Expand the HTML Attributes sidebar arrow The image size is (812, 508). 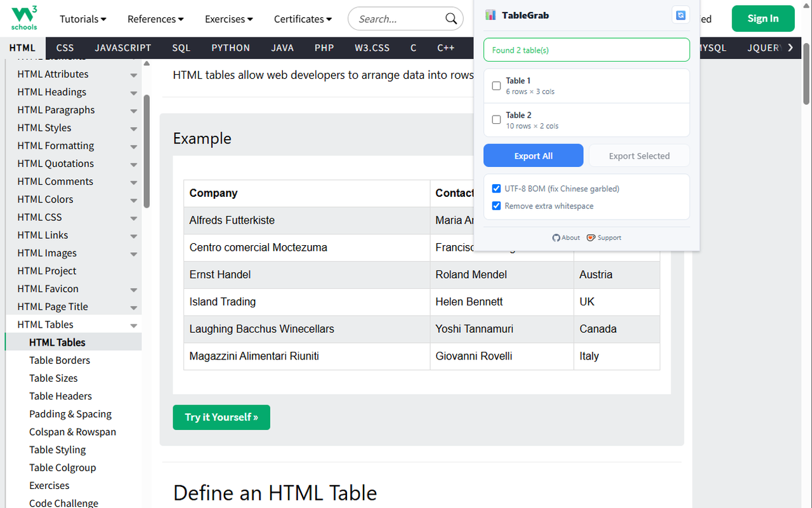click(x=134, y=75)
